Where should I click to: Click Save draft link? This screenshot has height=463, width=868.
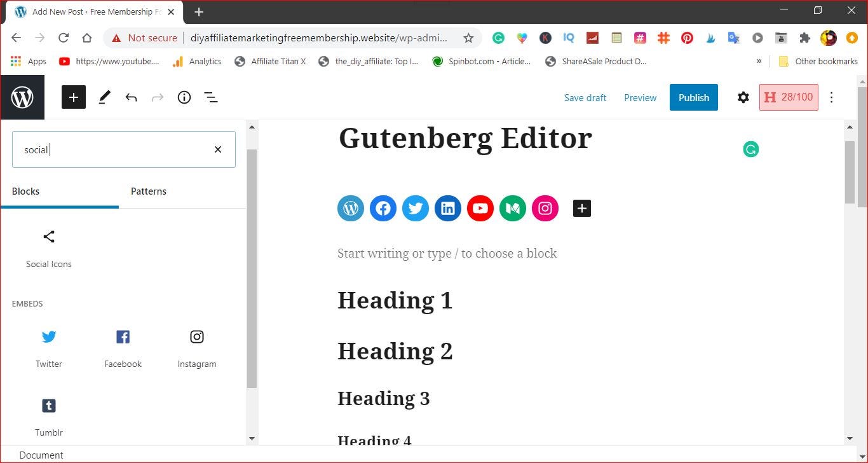[585, 97]
